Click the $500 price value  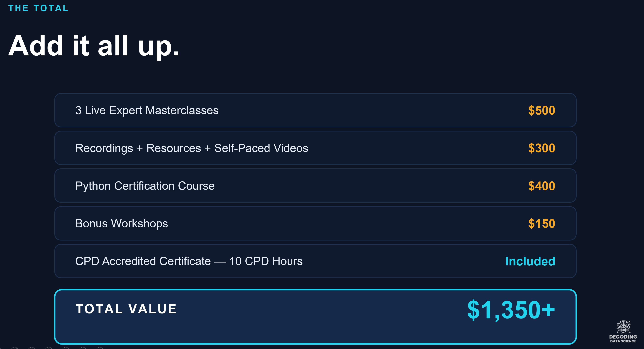point(541,110)
